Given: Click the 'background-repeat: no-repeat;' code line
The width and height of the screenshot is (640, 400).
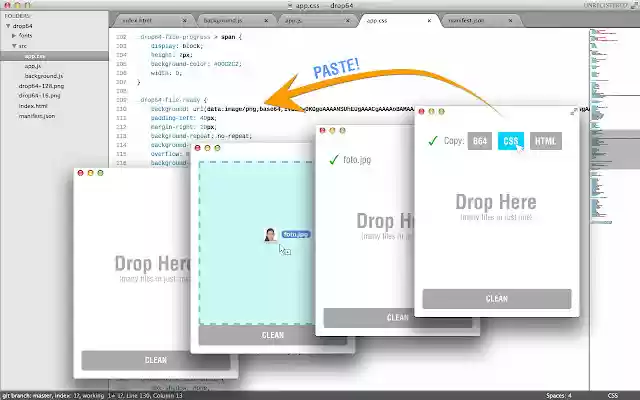Looking at the screenshot, I should point(201,136).
